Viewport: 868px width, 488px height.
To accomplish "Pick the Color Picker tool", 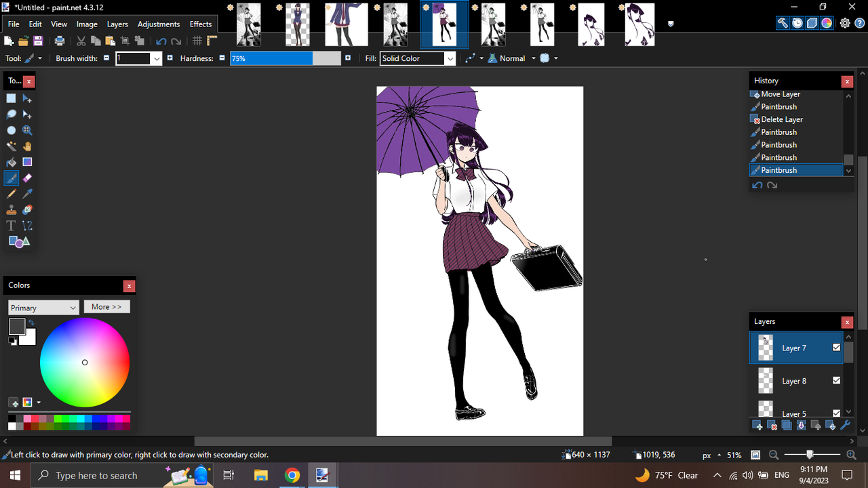I will click(27, 193).
